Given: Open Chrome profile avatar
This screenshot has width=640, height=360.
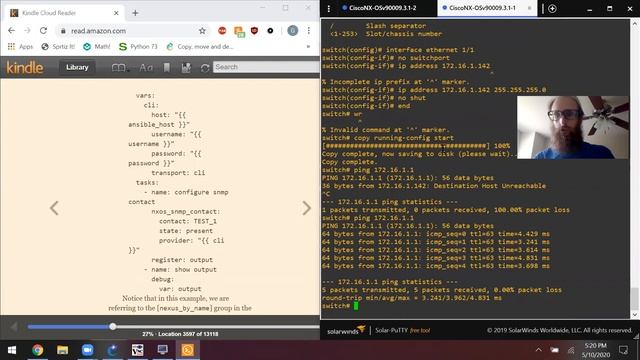Looking at the screenshot, I should (293, 31).
